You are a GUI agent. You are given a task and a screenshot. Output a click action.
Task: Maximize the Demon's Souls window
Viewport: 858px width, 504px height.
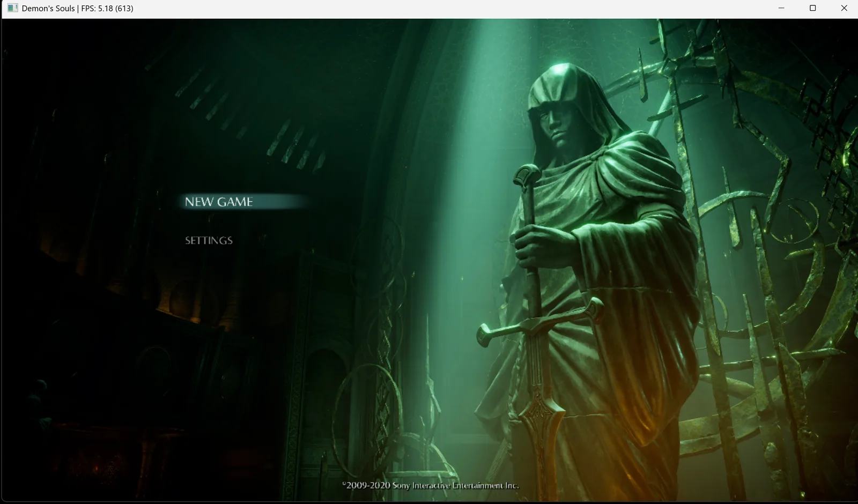[812, 8]
